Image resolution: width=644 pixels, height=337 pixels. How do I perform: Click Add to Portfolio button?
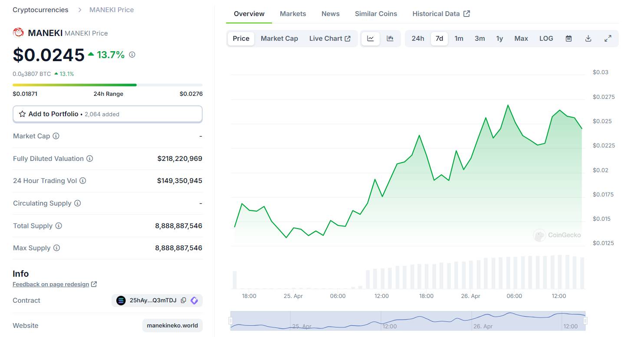point(108,114)
